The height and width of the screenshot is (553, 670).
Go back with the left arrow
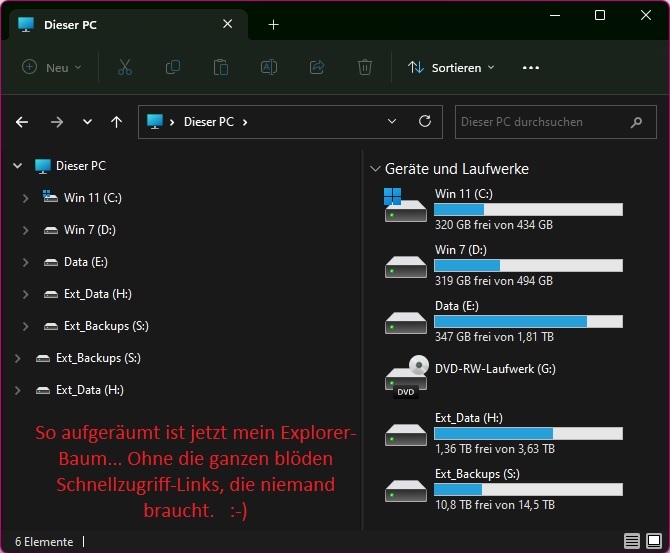[x=22, y=122]
